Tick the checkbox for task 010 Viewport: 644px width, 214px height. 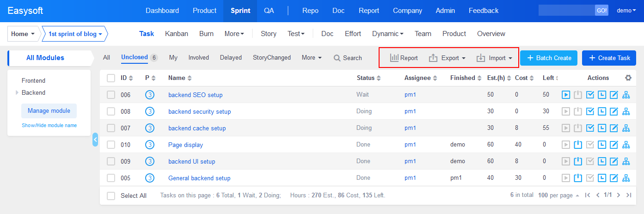click(x=111, y=145)
